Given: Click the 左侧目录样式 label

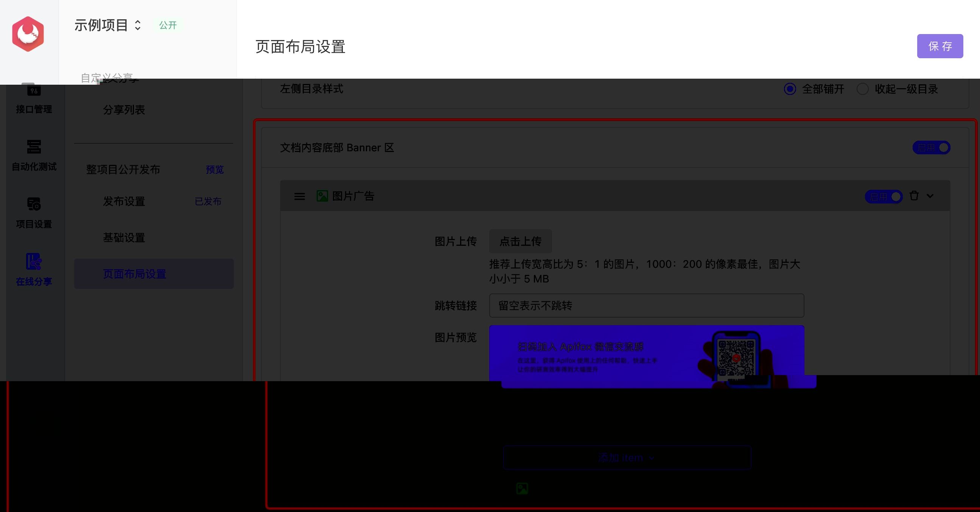Looking at the screenshot, I should [311, 89].
